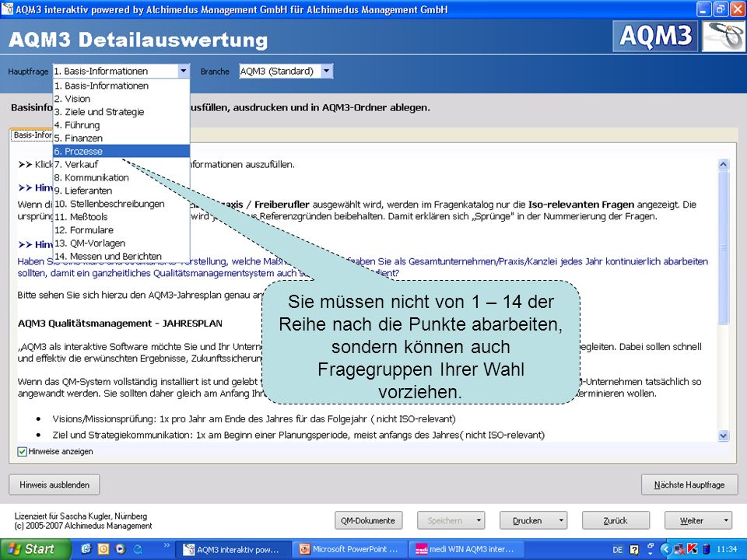This screenshot has width=747, height=560.
Task: Expand the quick launch overflow chevron
Action: (167, 545)
